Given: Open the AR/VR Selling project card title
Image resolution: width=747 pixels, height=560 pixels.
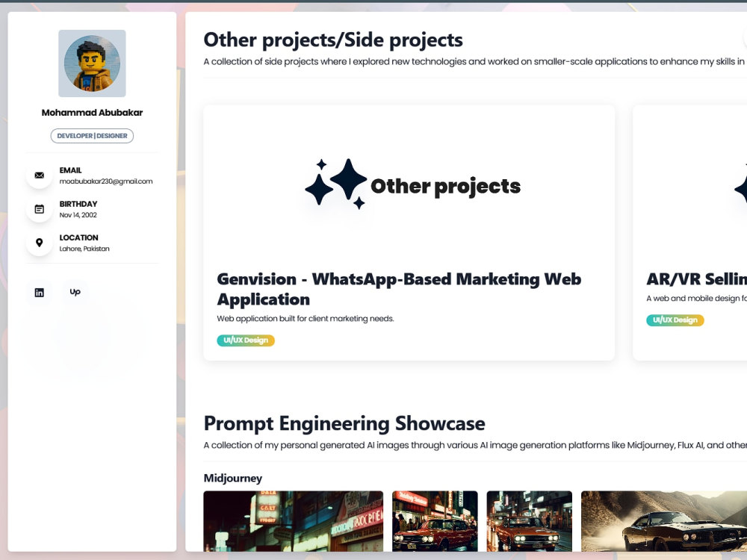Looking at the screenshot, I should pos(696,279).
